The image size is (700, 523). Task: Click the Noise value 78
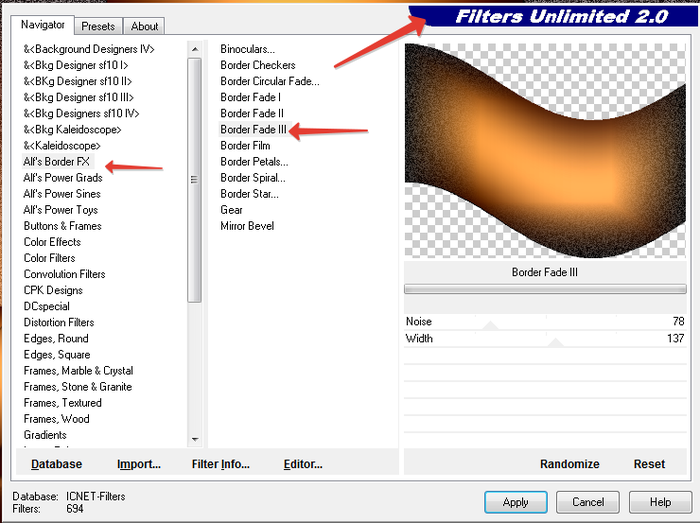[x=678, y=321]
